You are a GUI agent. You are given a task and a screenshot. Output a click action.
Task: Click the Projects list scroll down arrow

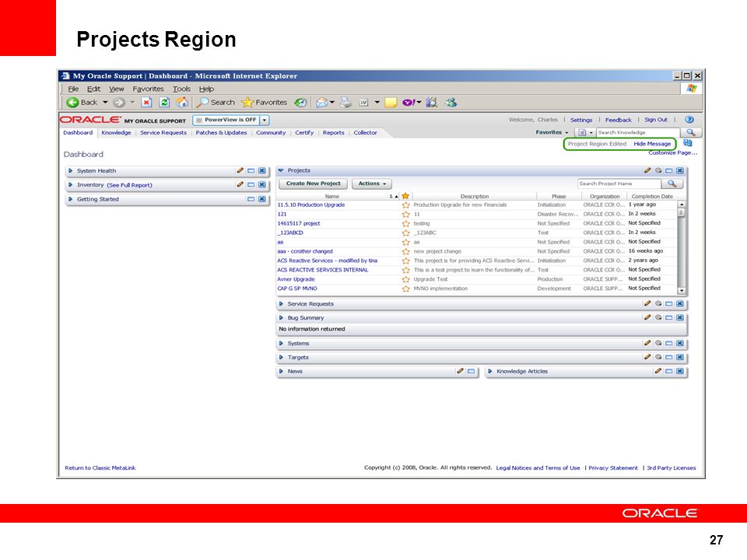point(682,290)
